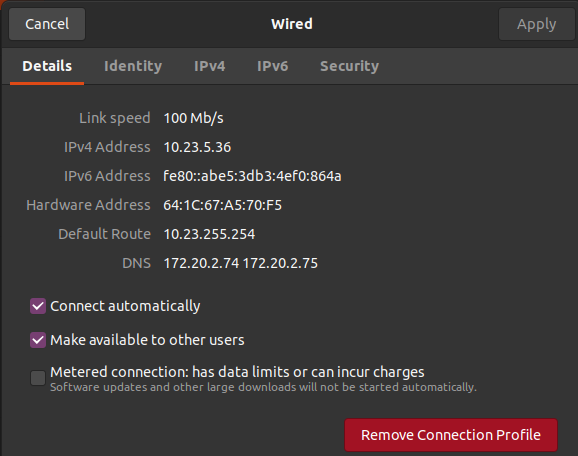Open the IPv6 settings tab
The image size is (578, 456).
[x=272, y=66]
